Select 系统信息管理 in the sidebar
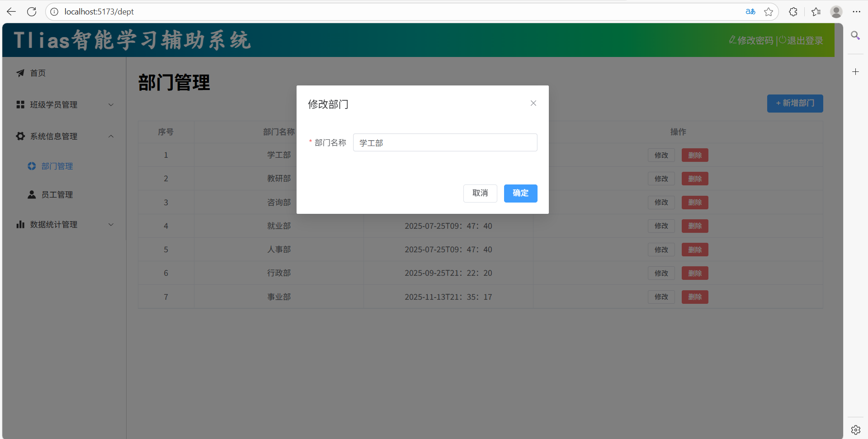The height and width of the screenshot is (439, 868). pyautogui.click(x=64, y=136)
